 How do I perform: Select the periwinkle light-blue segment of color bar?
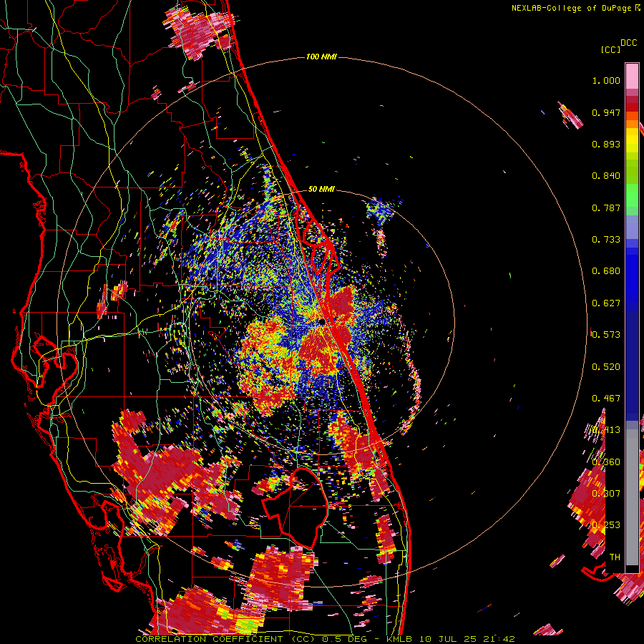coord(632,227)
